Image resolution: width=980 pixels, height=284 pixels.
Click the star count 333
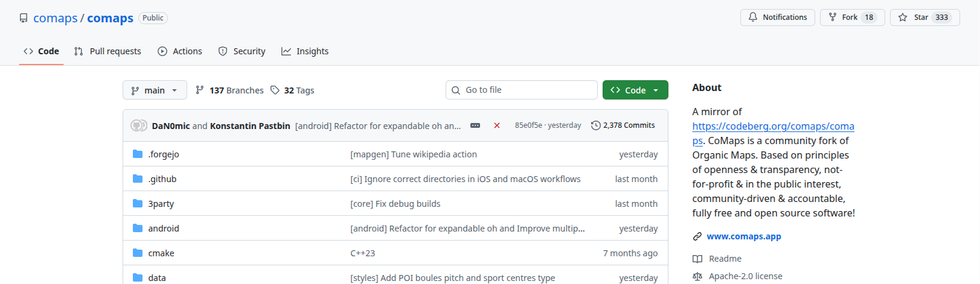[941, 17]
